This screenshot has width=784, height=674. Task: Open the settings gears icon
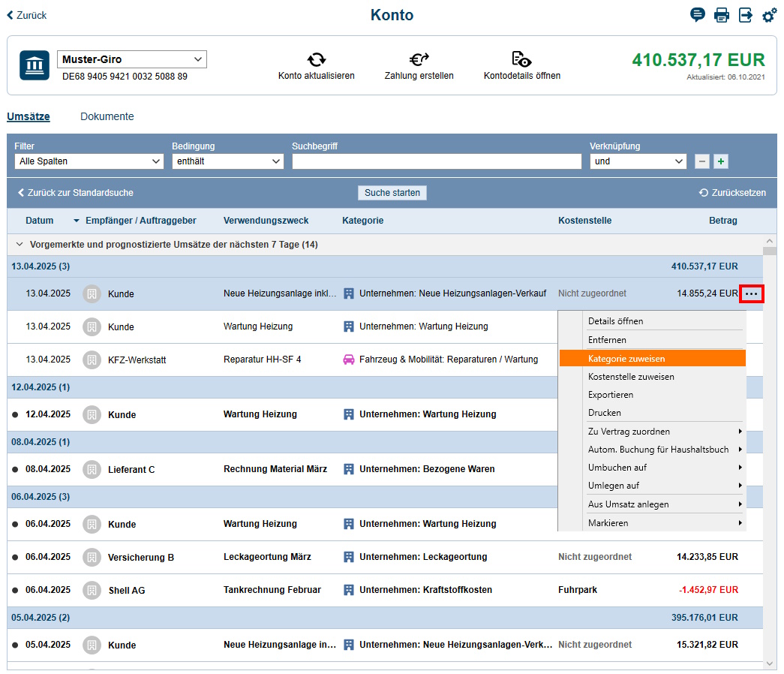click(769, 15)
